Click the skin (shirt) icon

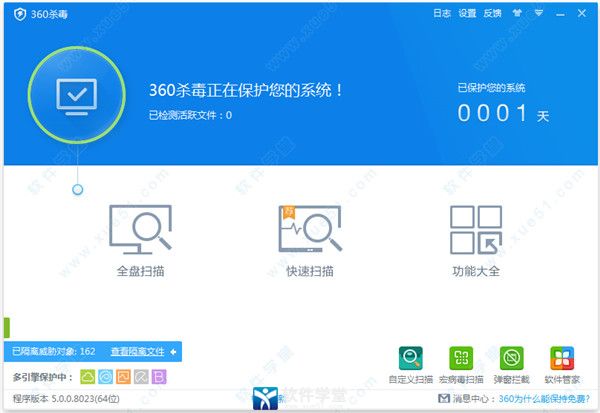coord(517,13)
